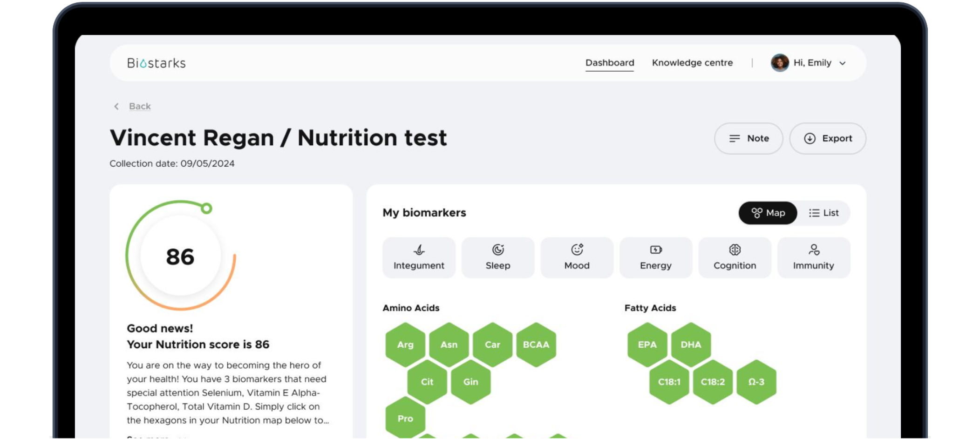Image resolution: width=980 pixels, height=439 pixels.
Task: Select the Immunity category icon
Action: [814, 250]
